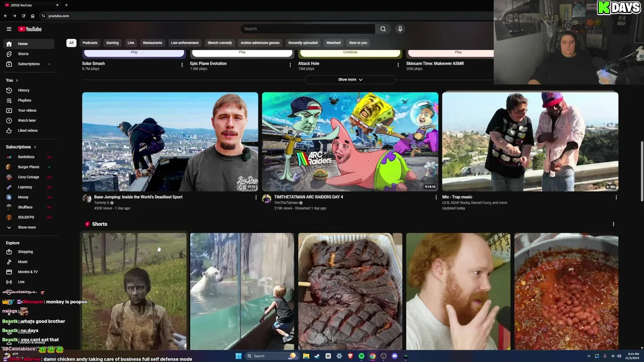644x362 pixels.
Task: Open Spotify from the taskbar
Action: 361,356
